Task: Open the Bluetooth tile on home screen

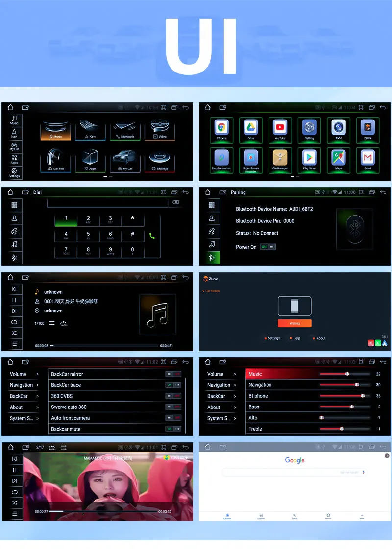Action: (125, 130)
